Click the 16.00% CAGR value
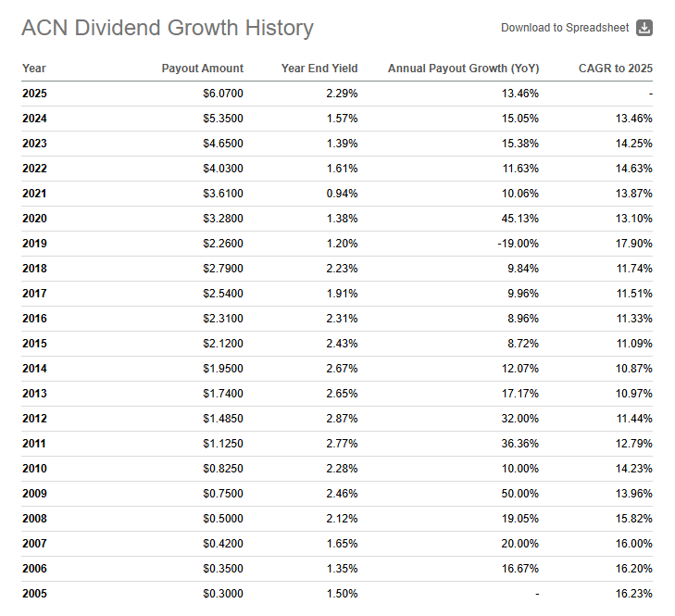Viewport: 675px width, 616px height. pos(633,543)
